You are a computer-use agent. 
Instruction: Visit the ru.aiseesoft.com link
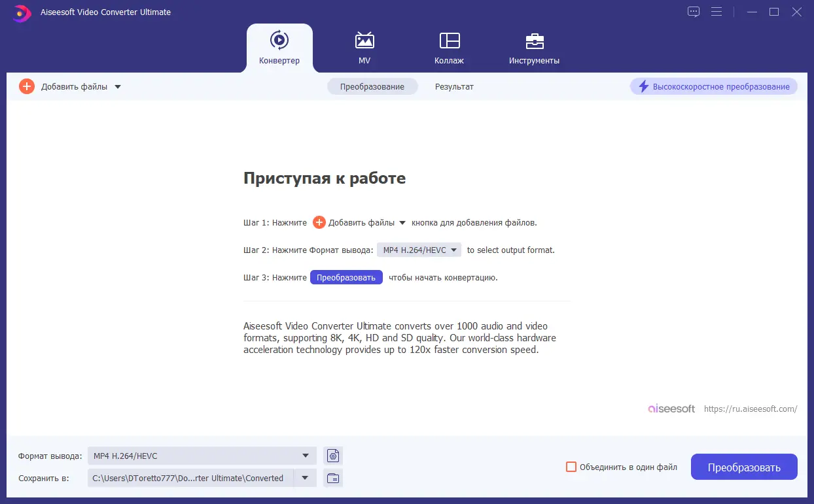click(750, 409)
